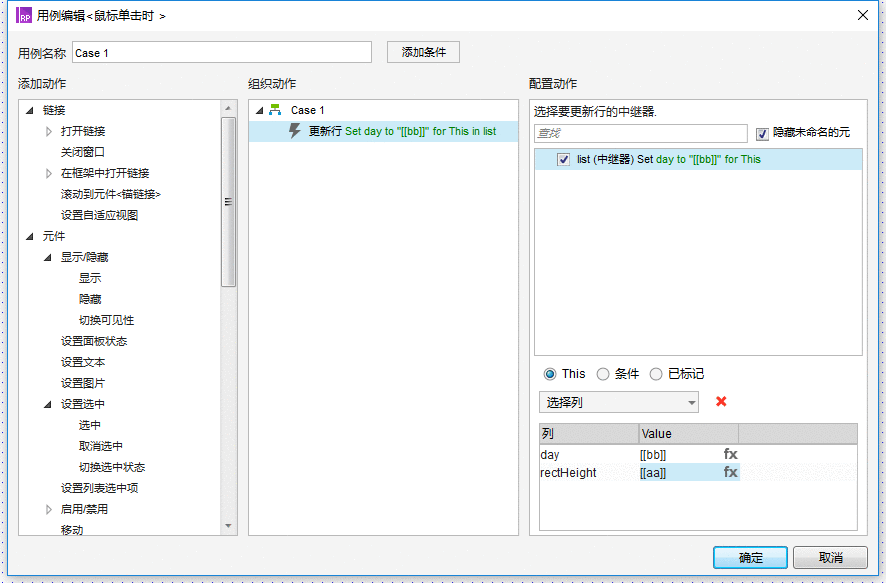Image resolution: width=886 pixels, height=583 pixels.
Task: Expand the 启用/禁用 node
Action: [49, 510]
